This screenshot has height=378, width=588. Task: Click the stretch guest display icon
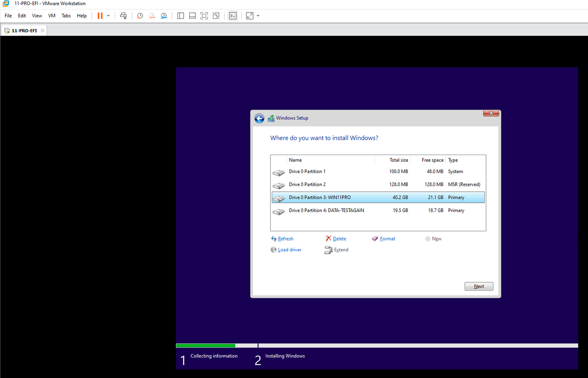250,16
